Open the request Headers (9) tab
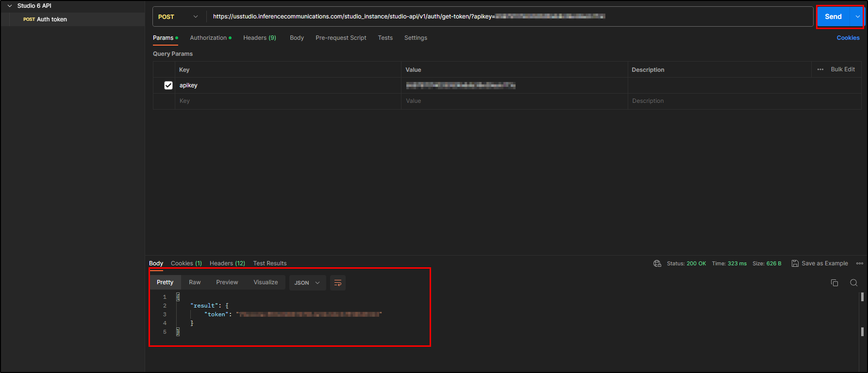This screenshot has width=868, height=373. (260, 38)
